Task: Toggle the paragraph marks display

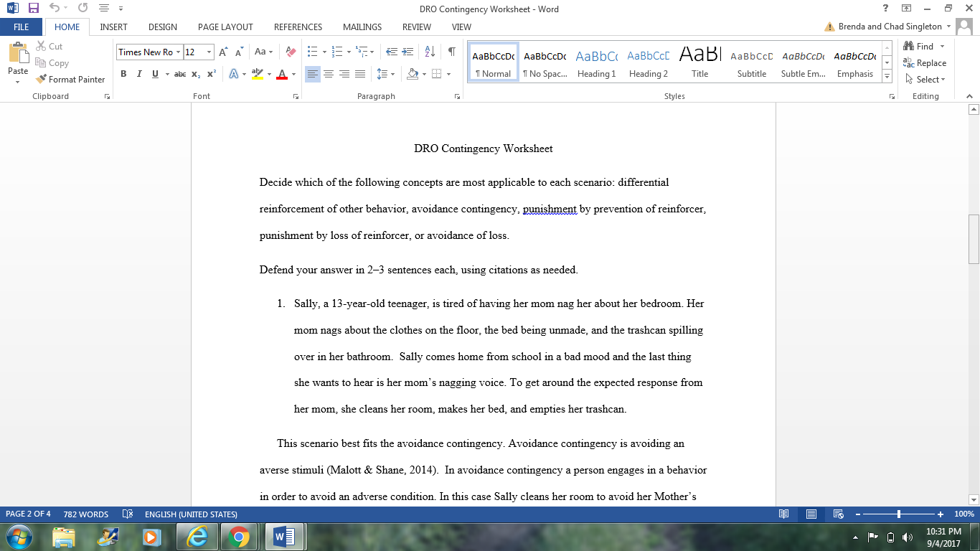Action: click(451, 52)
